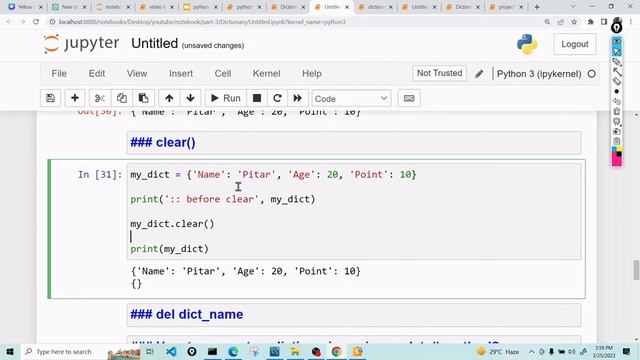Open the View menu
Image resolution: width=640 pixels, height=360 pixels.
[137, 73]
